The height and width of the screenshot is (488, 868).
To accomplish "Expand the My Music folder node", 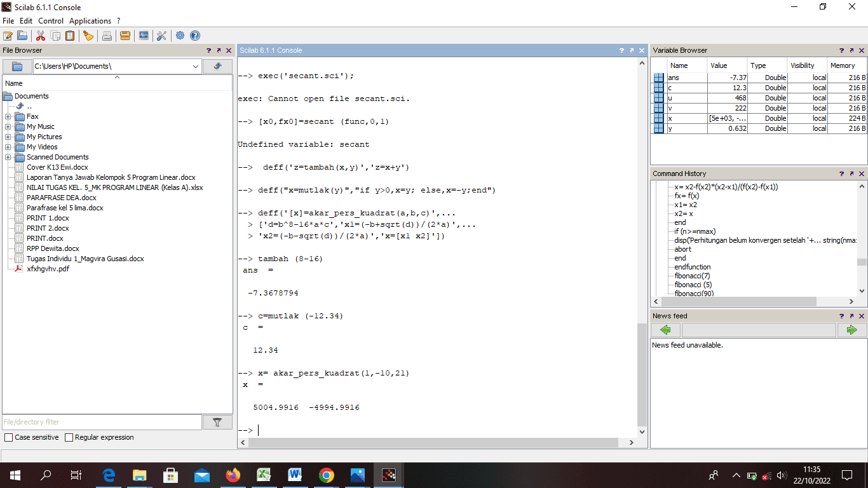I will [x=8, y=126].
